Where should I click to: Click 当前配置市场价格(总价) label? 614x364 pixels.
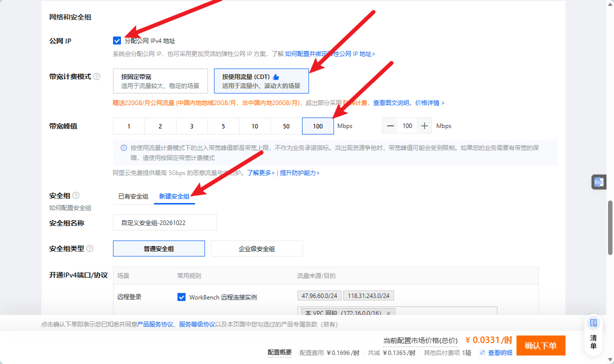(x=420, y=340)
